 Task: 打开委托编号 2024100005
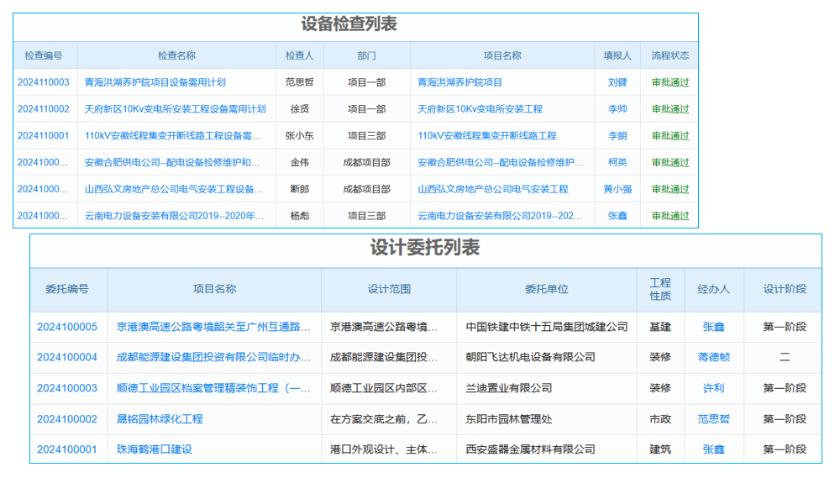[71, 326]
